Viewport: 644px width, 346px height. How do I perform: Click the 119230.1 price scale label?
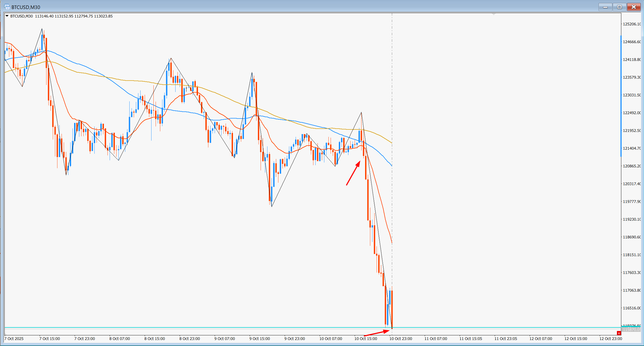coord(632,219)
